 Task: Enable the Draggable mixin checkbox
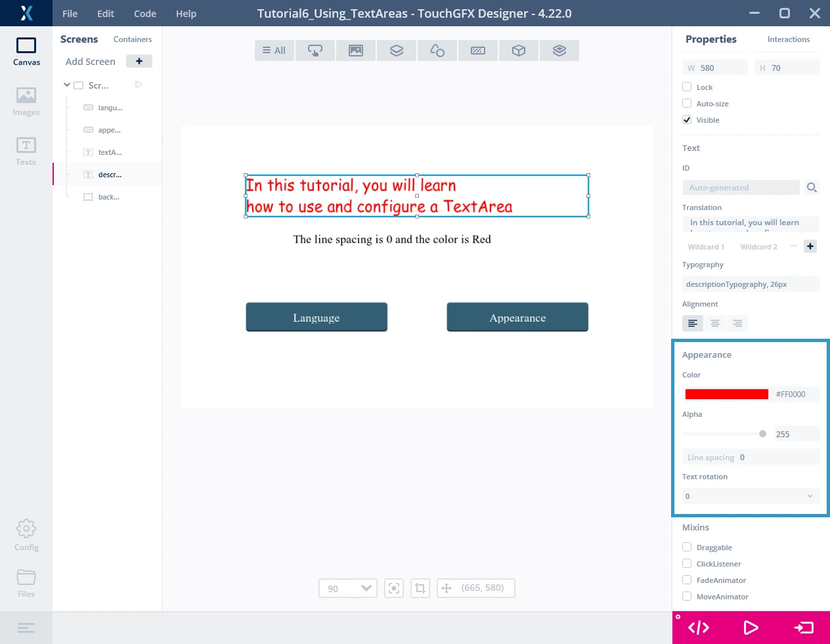click(x=687, y=547)
